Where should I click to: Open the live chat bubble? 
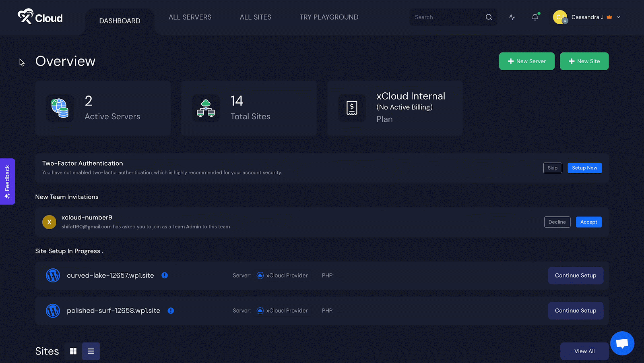[622, 343]
